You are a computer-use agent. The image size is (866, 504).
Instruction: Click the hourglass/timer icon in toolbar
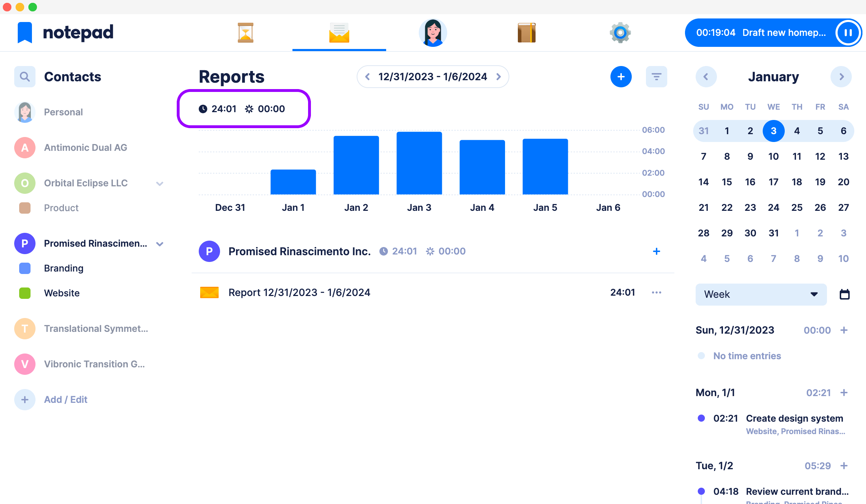[245, 32]
